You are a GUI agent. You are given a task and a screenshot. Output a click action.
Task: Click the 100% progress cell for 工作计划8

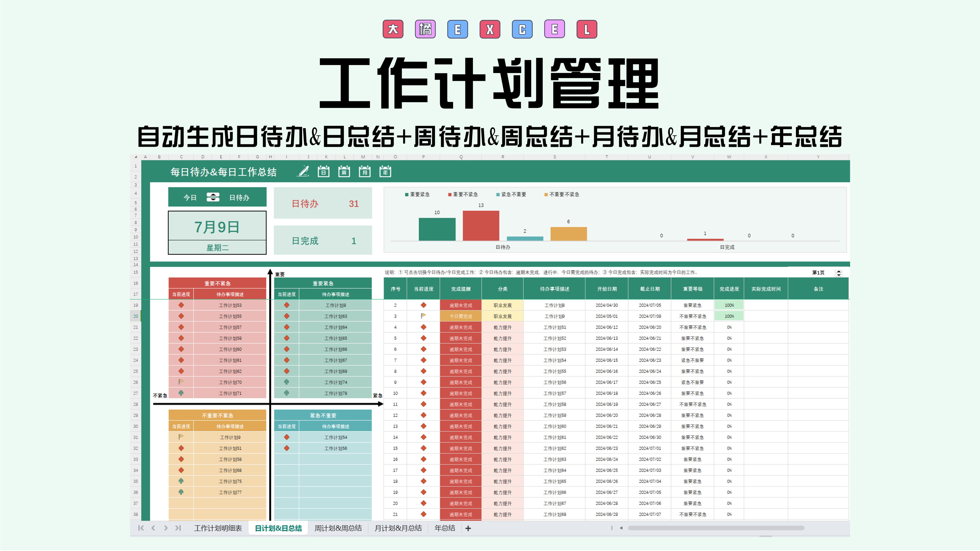(729, 305)
